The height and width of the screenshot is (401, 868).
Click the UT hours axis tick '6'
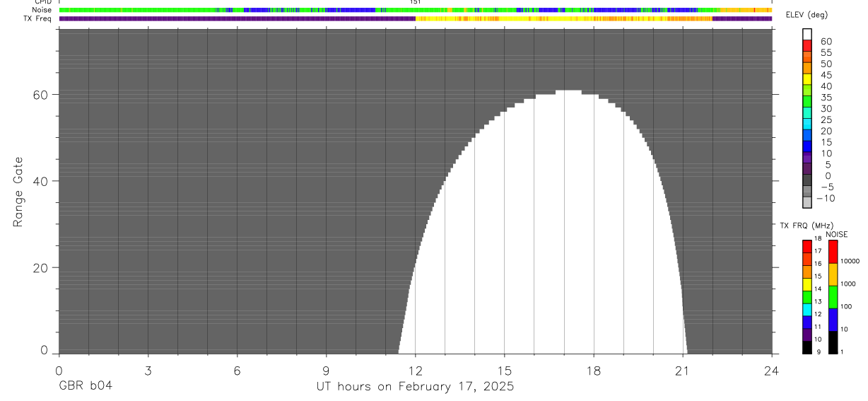[237, 371]
